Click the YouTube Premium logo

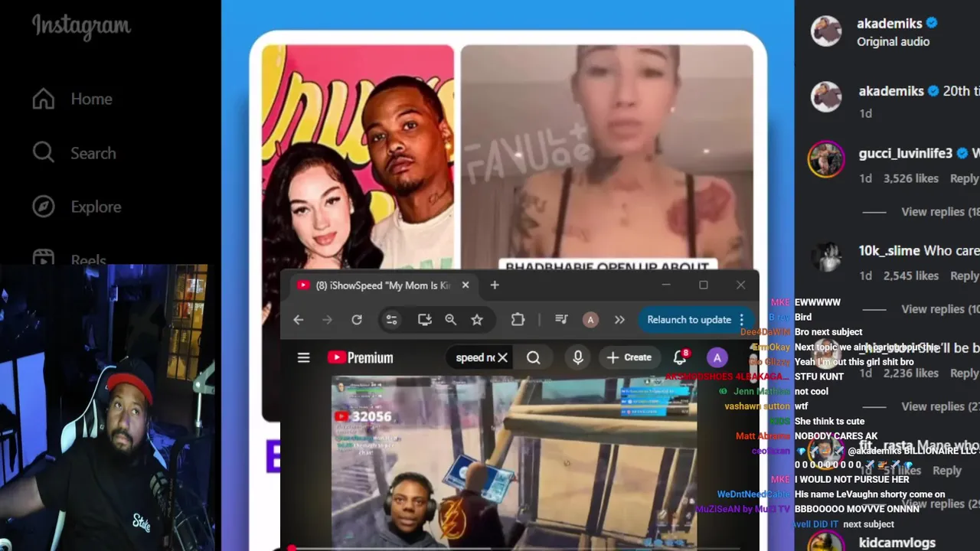coord(360,357)
